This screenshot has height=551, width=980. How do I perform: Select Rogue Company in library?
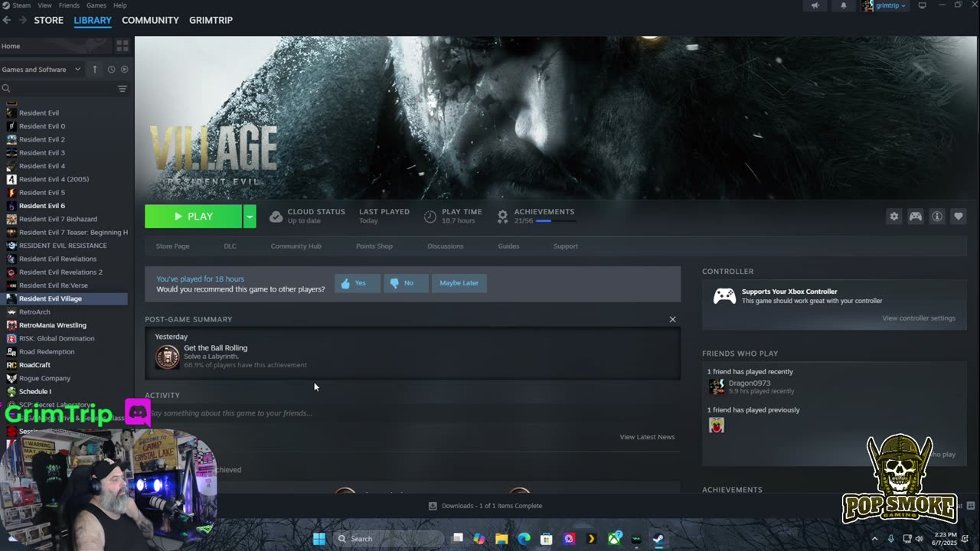(x=44, y=378)
